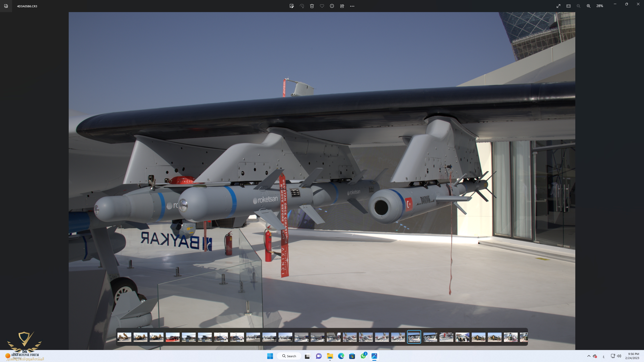Open the Windows Start menu

point(270,356)
